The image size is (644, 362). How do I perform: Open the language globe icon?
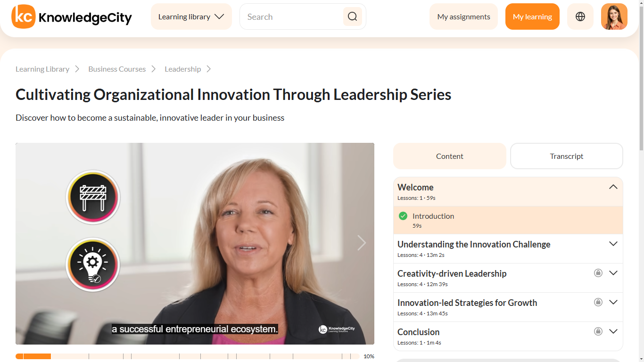[580, 17]
